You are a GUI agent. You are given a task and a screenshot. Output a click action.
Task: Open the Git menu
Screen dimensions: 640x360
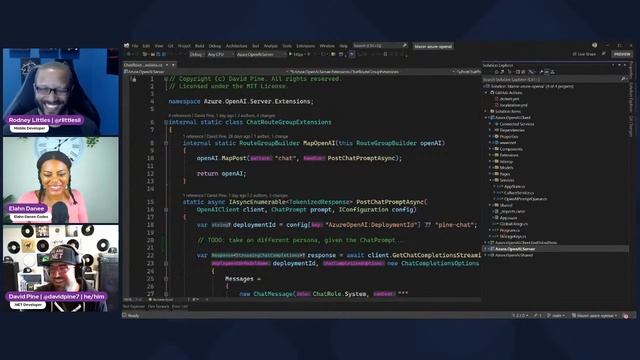pyautogui.click(x=171, y=46)
